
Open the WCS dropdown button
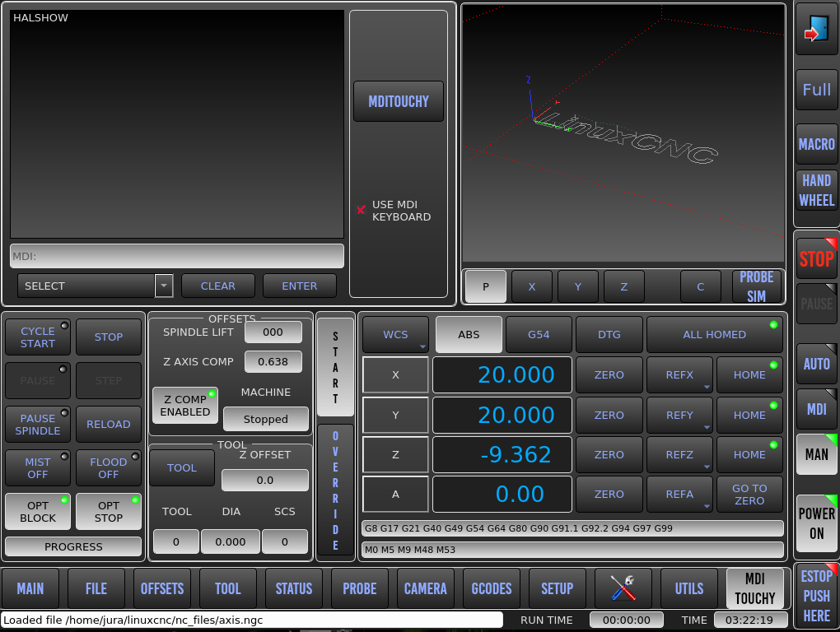coord(396,334)
